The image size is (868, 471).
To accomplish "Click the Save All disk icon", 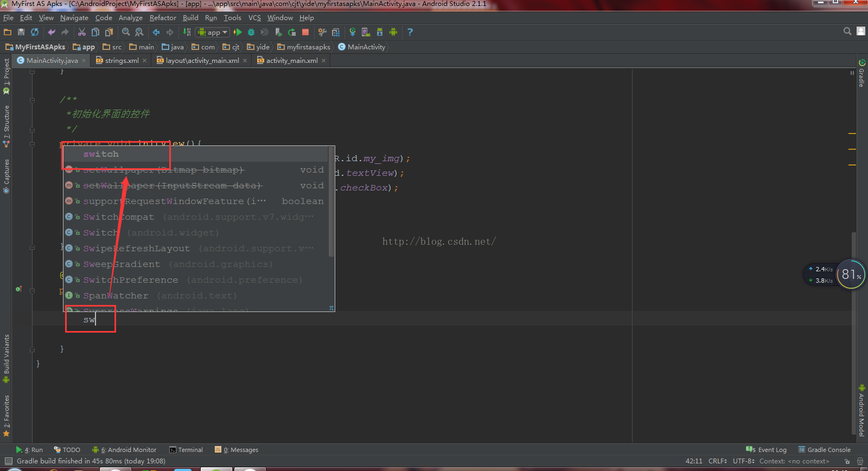I will click(21, 32).
